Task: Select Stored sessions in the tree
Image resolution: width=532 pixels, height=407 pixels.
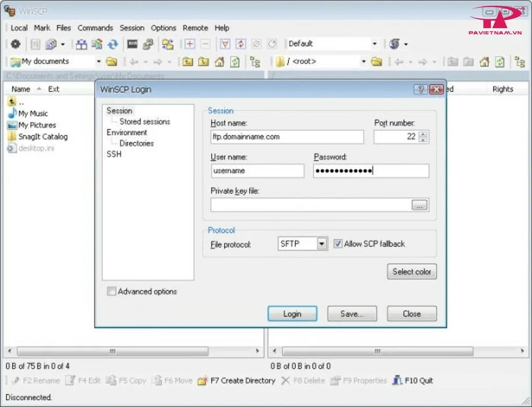Action: (x=144, y=121)
